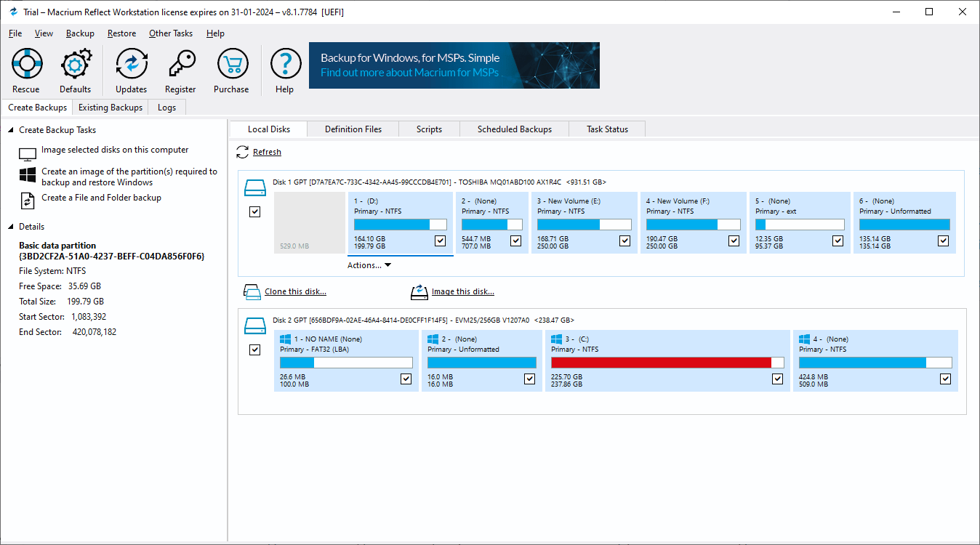Switch to the Existing Backups tab

(111, 108)
